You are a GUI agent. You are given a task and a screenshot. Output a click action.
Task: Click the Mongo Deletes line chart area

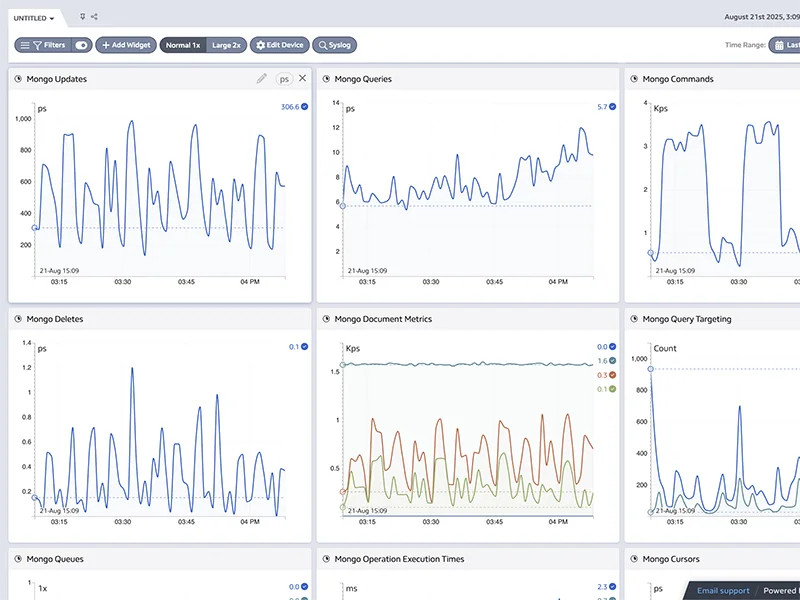click(x=160, y=430)
